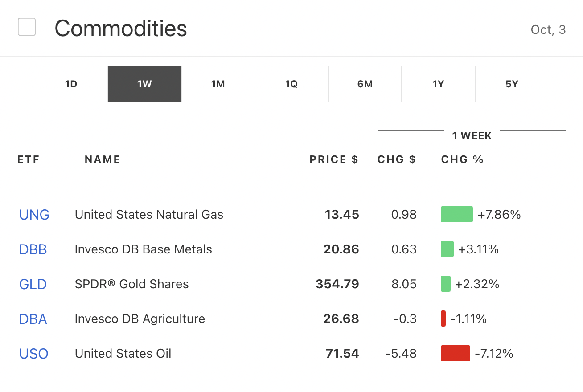This screenshot has width=583, height=392.
Task: Tick the Commodities checkbox
Action: point(27,27)
